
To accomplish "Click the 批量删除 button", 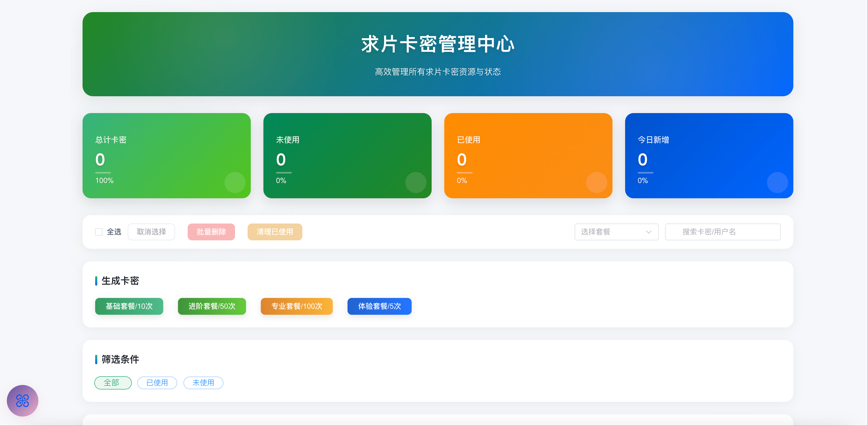I will 211,232.
